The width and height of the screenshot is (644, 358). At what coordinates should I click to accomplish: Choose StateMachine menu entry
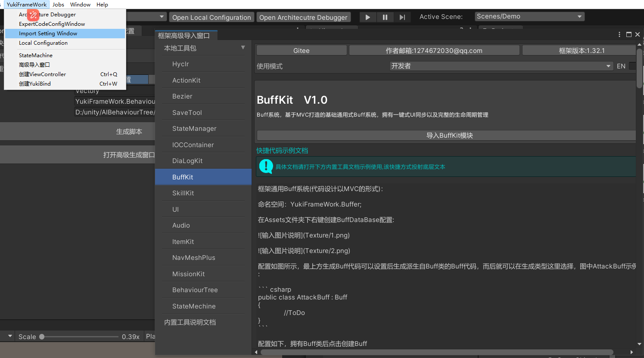coord(65,55)
